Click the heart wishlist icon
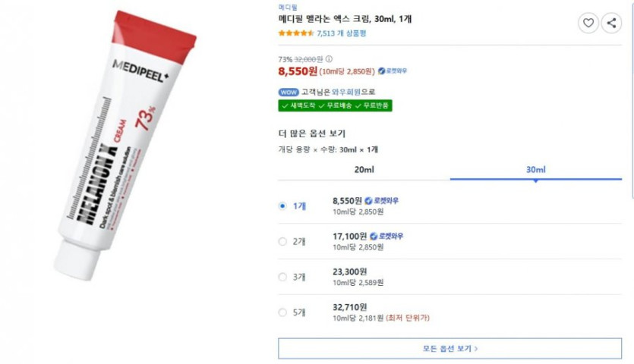 [588, 24]
